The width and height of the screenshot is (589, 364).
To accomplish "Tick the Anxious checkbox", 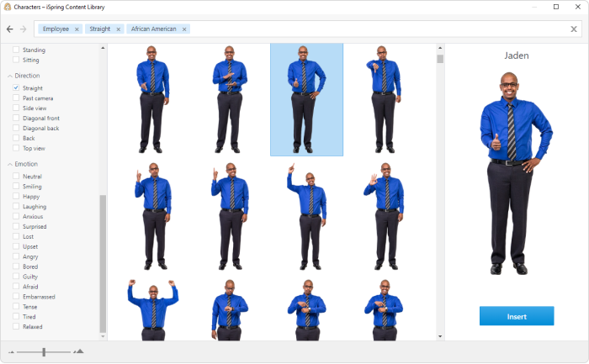I will [16, 216].
